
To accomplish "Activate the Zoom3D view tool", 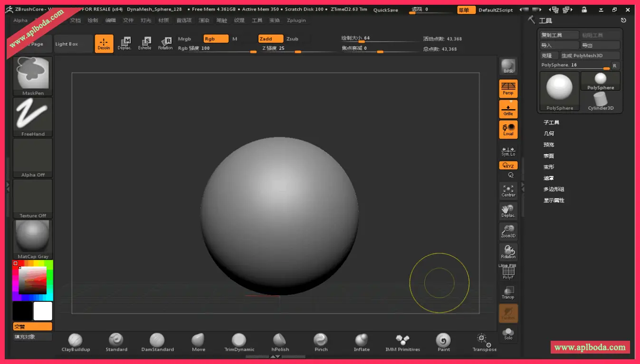I will point(508,231).
